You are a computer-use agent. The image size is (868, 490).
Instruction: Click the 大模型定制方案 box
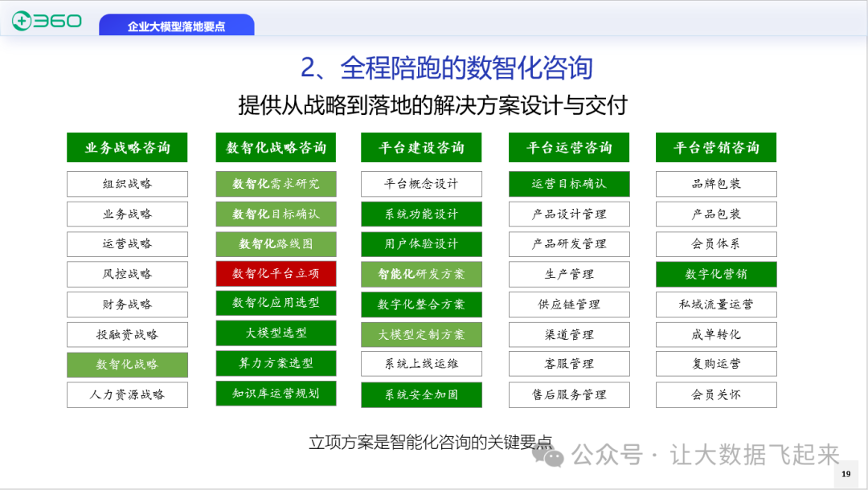pos(421,335)
